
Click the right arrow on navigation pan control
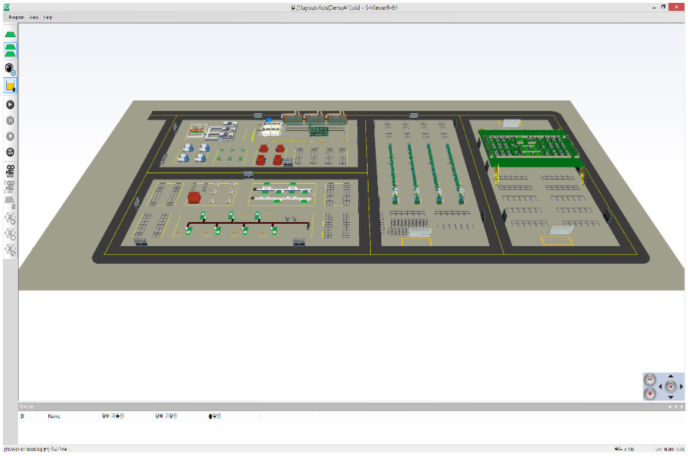pyautogui.click(x=681, y=386)
